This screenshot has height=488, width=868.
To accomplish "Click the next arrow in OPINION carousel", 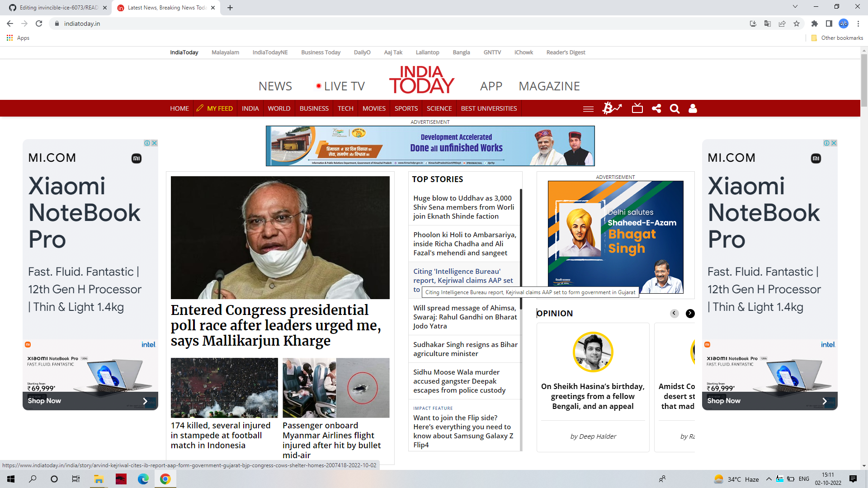I will [x=689, y=313].
